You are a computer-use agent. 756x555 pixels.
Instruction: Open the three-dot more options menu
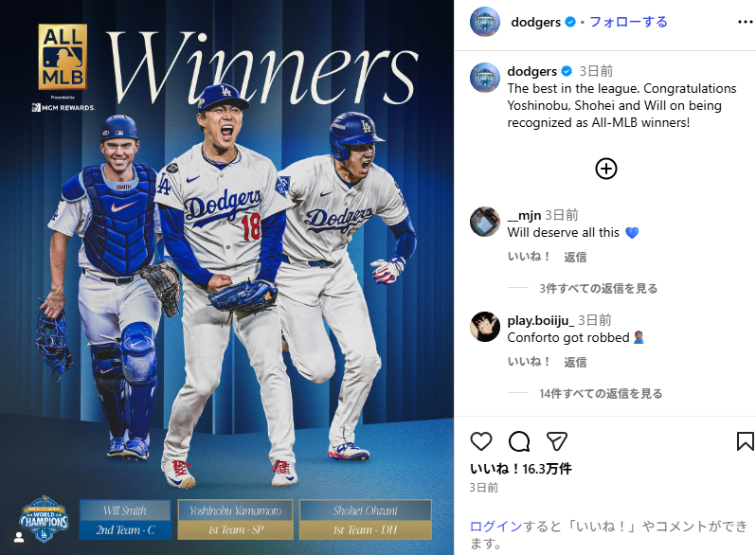(x=746, y=22)
